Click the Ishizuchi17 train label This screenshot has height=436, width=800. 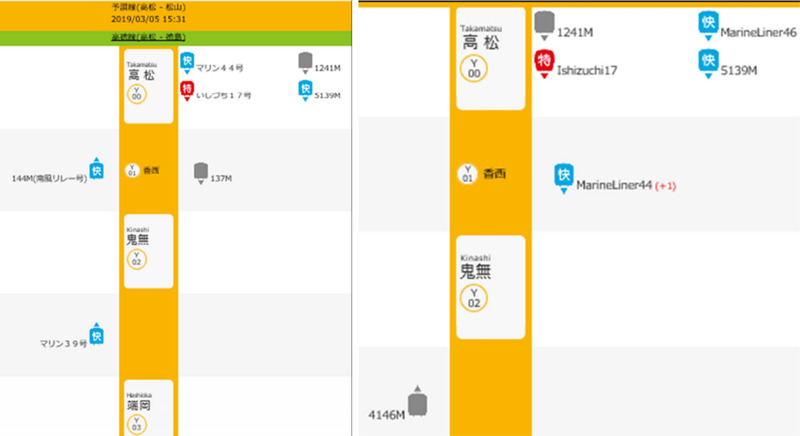pyautogui.click(x=587, y=70)
